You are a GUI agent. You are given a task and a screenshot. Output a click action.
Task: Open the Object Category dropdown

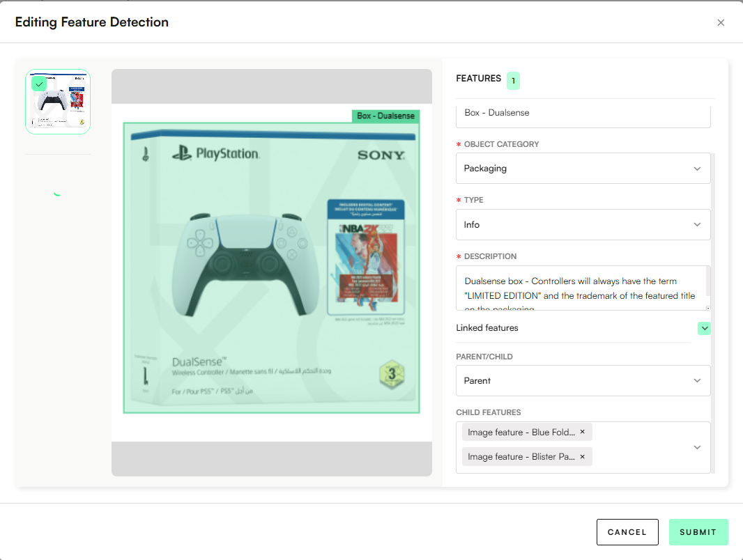tap(583, 168)
